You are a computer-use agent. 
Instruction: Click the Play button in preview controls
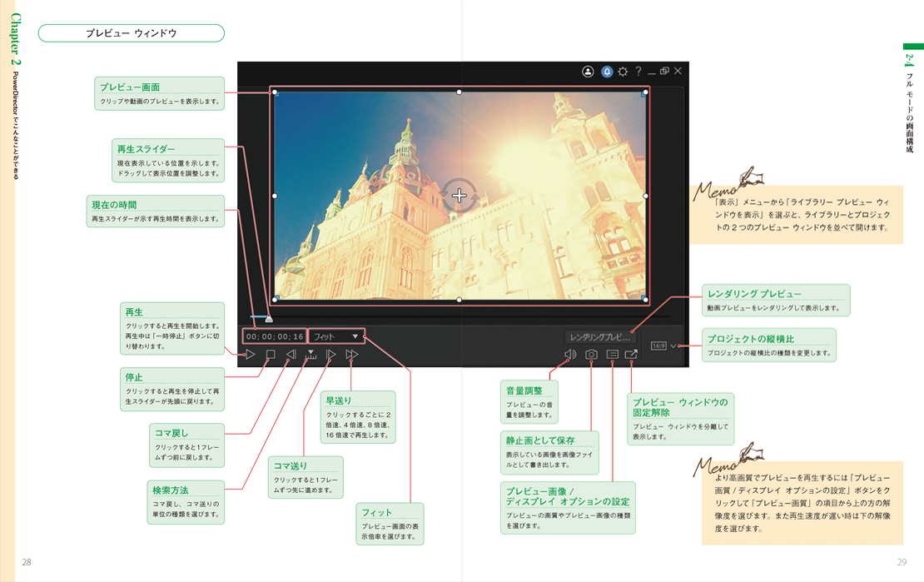point(250,355)
